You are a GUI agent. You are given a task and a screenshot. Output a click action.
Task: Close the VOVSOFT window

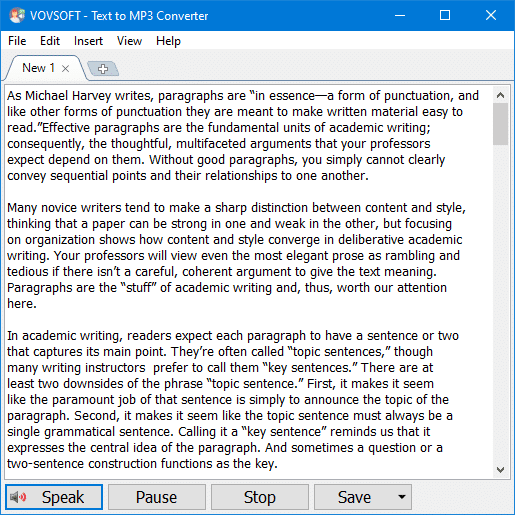click(x=491, y=15)
